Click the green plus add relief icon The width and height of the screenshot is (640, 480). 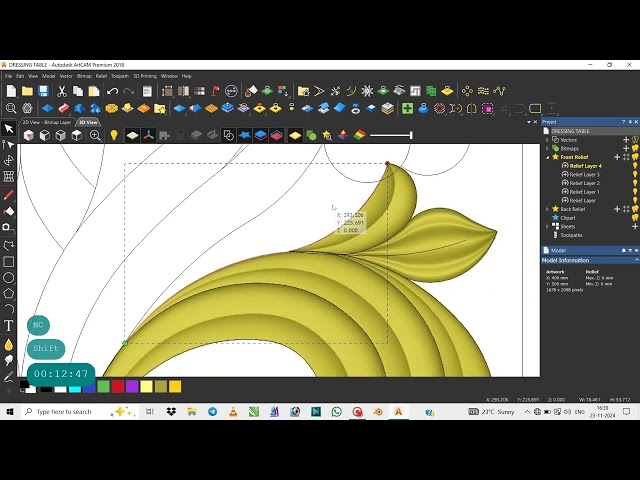pos(407,108)
